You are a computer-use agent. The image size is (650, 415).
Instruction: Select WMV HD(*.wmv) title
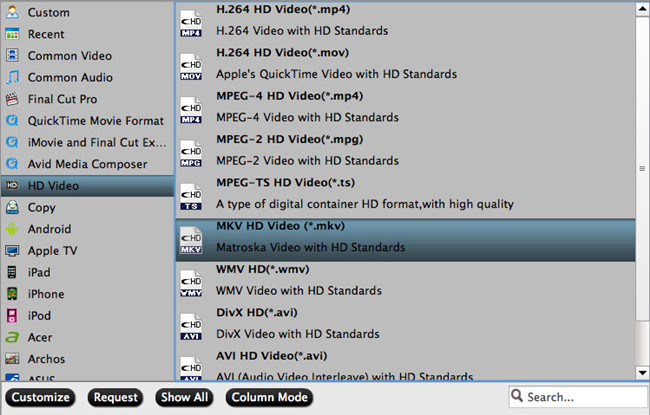tap(263, 269)
